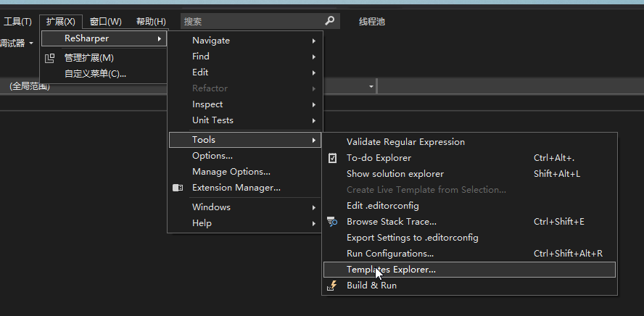Expand the Inspect submenu
This screenshot has width=644, height=316.
[245, 104]
